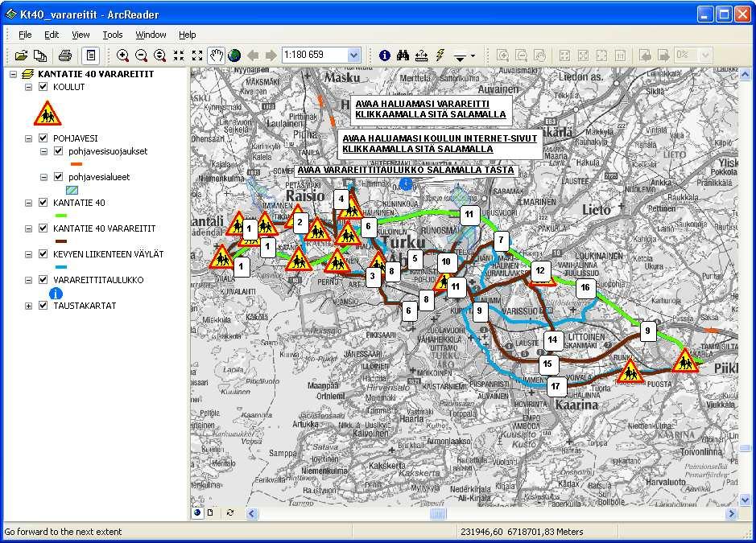Collapse the VARAREITTITAULUKKO legend
This screenshot has width=756, height=543.
coord(28,280)
